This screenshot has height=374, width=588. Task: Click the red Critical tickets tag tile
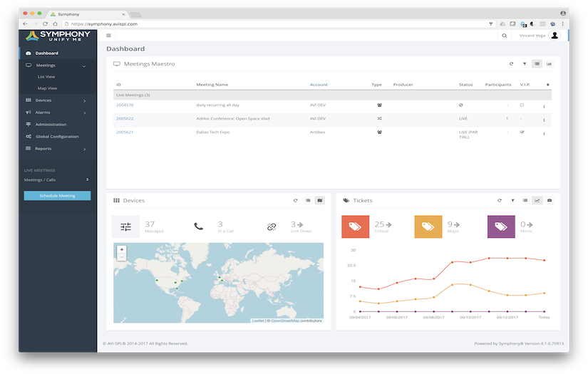coord(355,227)
